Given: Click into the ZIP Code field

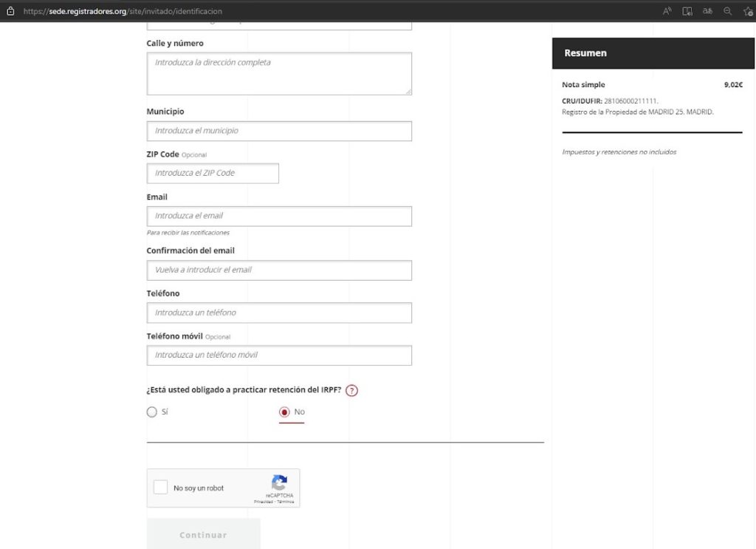Looking at the screenshot, I should pos(213,173).
